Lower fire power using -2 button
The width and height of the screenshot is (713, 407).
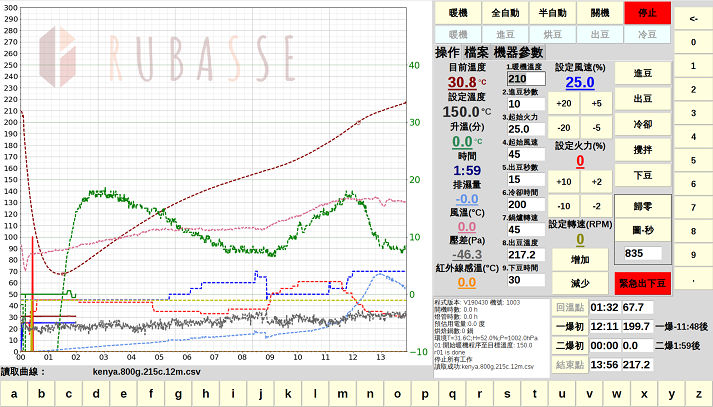(597, 206)
